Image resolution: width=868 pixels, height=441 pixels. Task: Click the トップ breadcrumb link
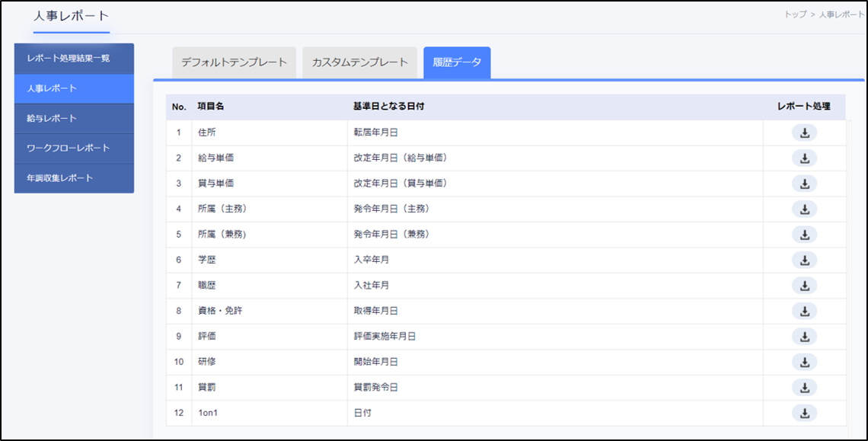pos(795,15)
